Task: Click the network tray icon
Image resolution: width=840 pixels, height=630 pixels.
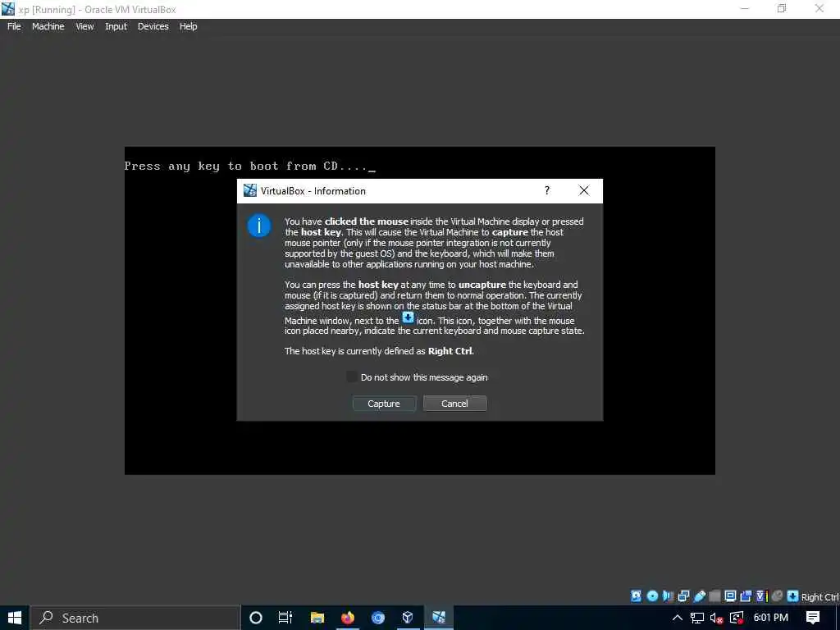Action: click(697, 618)
